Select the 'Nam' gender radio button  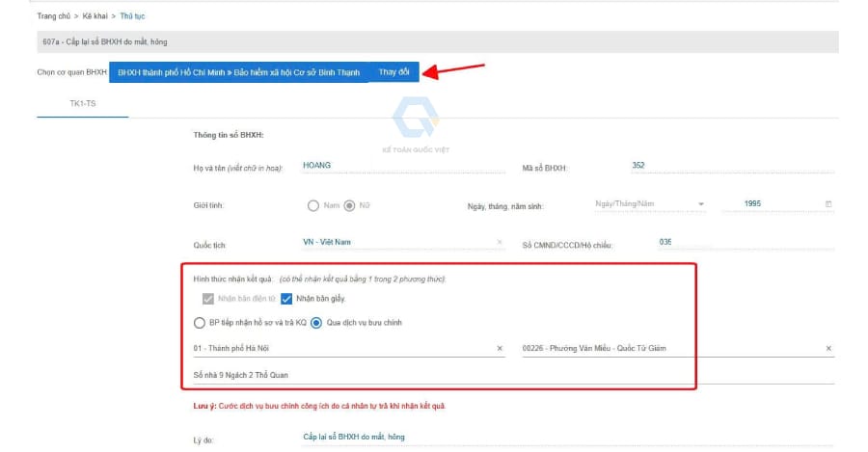pos(313,206)
